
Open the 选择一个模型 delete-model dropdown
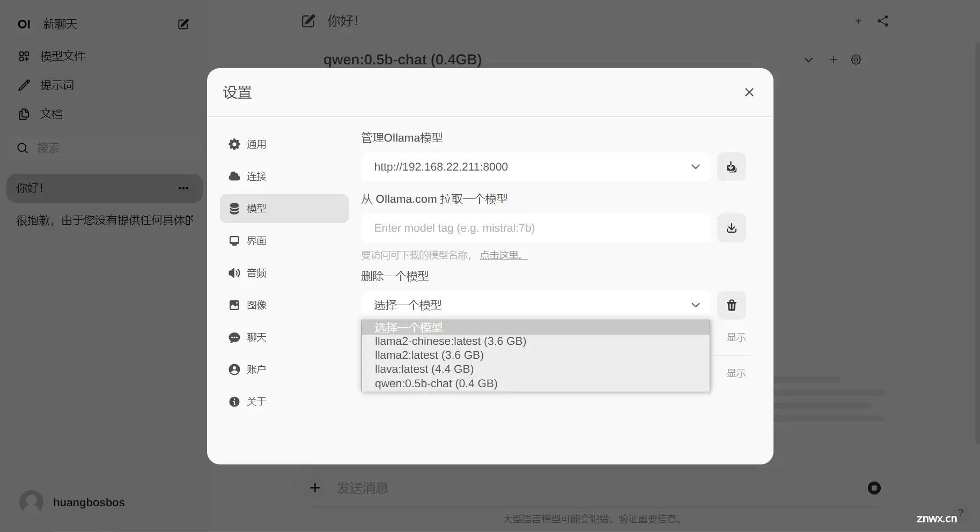536,305
